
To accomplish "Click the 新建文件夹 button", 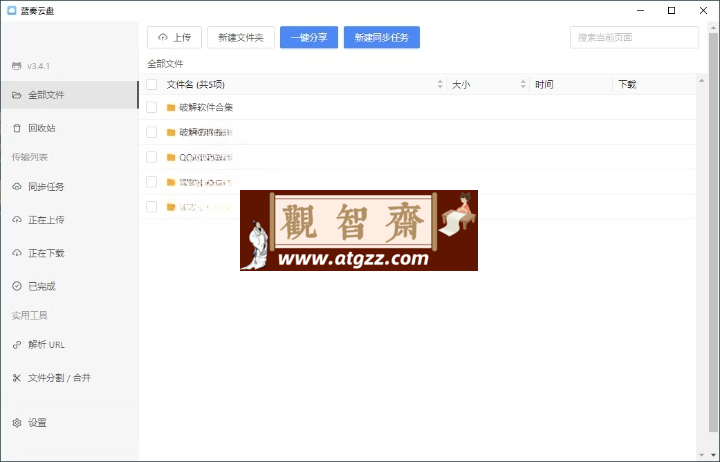I will 241,37.
